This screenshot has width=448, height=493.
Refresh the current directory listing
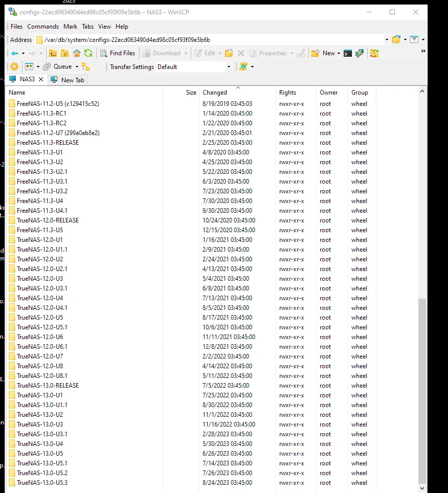87,53
